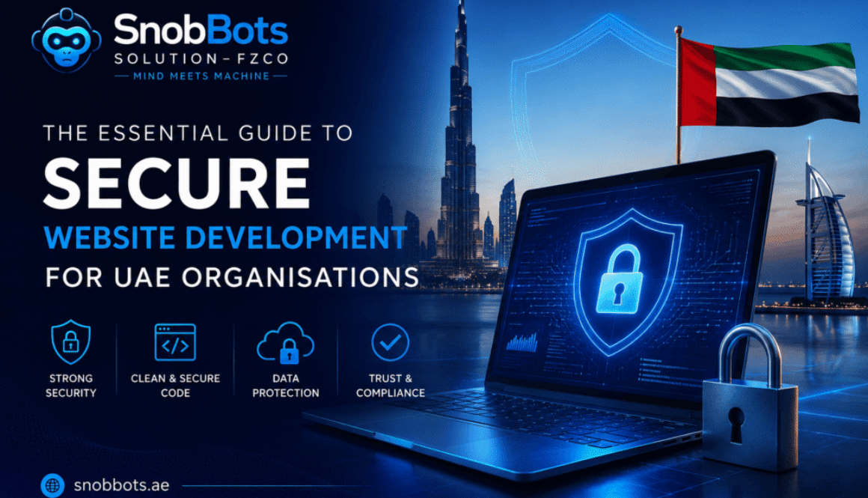
Task: Click the SnobBots brand name text
Action: click(x=201, y=30)
